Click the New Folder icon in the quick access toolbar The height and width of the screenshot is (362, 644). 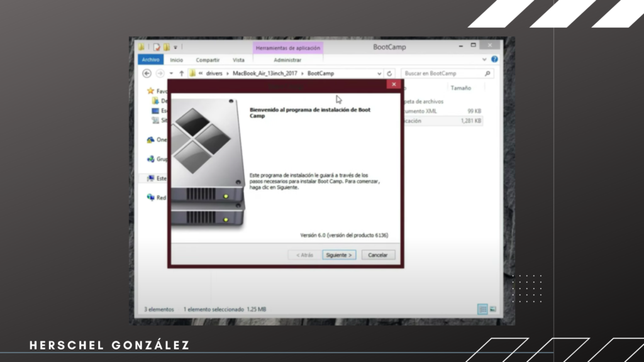coord(166,47)
